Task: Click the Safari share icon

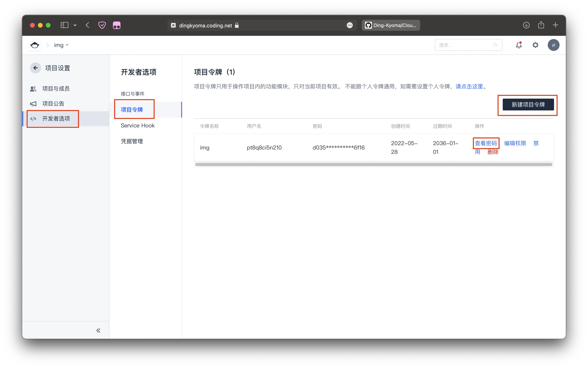Action: click(x=541, y=25)
